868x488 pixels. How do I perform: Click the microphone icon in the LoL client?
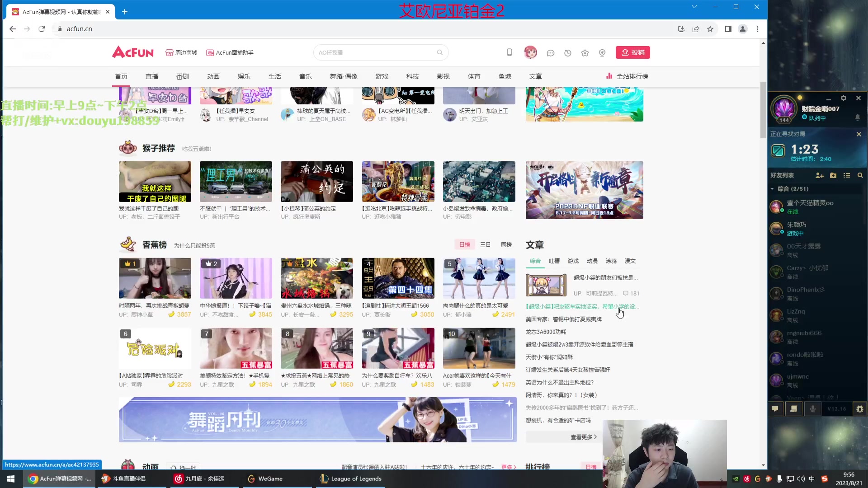tap(812, 408)
